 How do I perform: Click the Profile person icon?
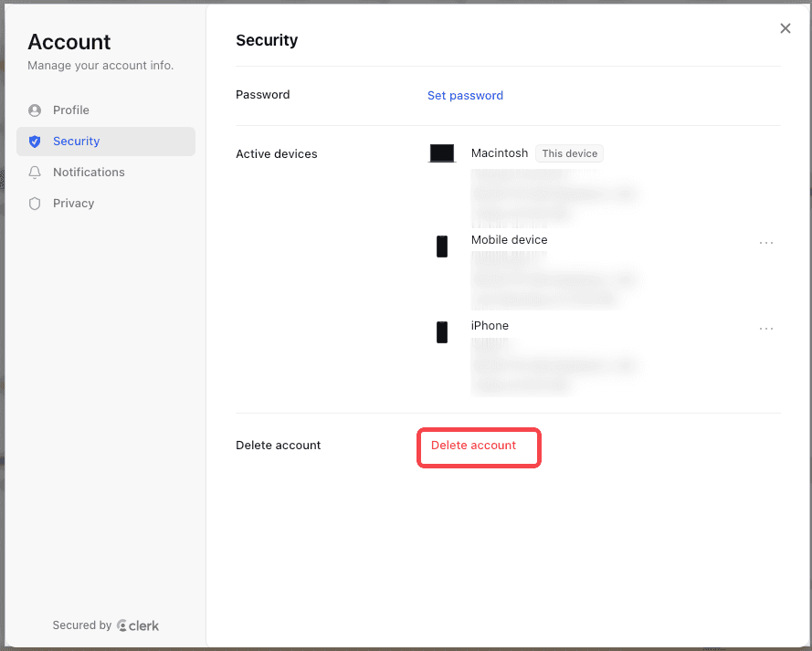pyautogui.click(x=35, y=110)
